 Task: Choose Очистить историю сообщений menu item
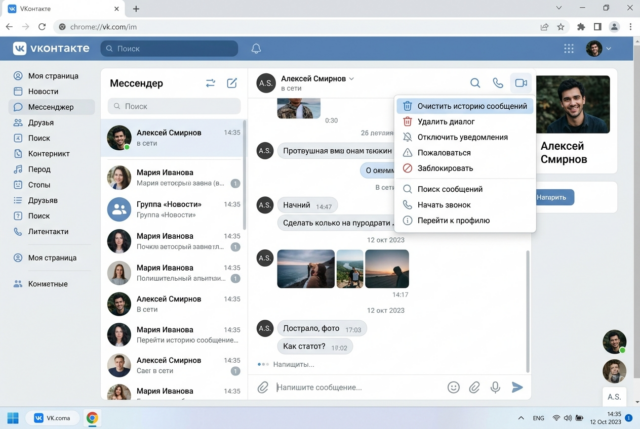click(x=465, y=106)
